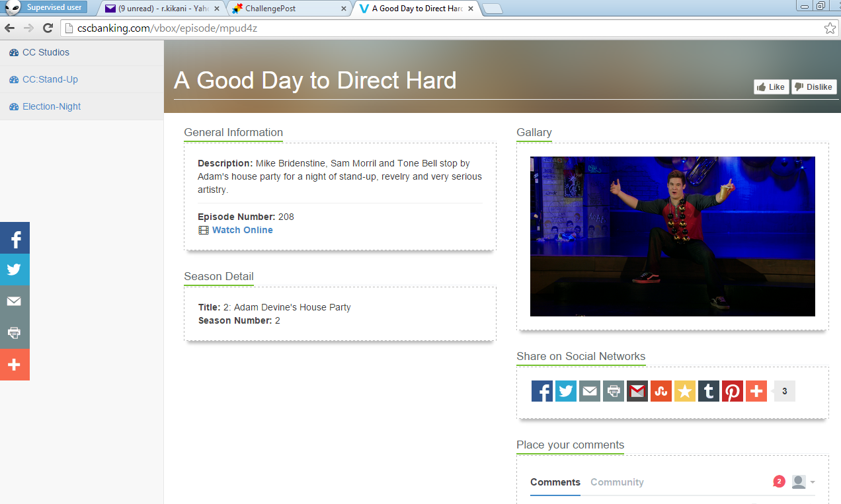Click the red notification badge in comments
Viewport: 841px width, 504px height.
[x=779, y=482]
